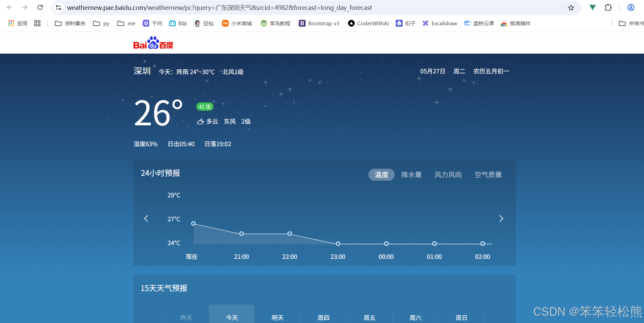The width and height of the screenshot is (644, 323).
Task: Open the 所有书签 folder at right
Action: tap(631, 23)
